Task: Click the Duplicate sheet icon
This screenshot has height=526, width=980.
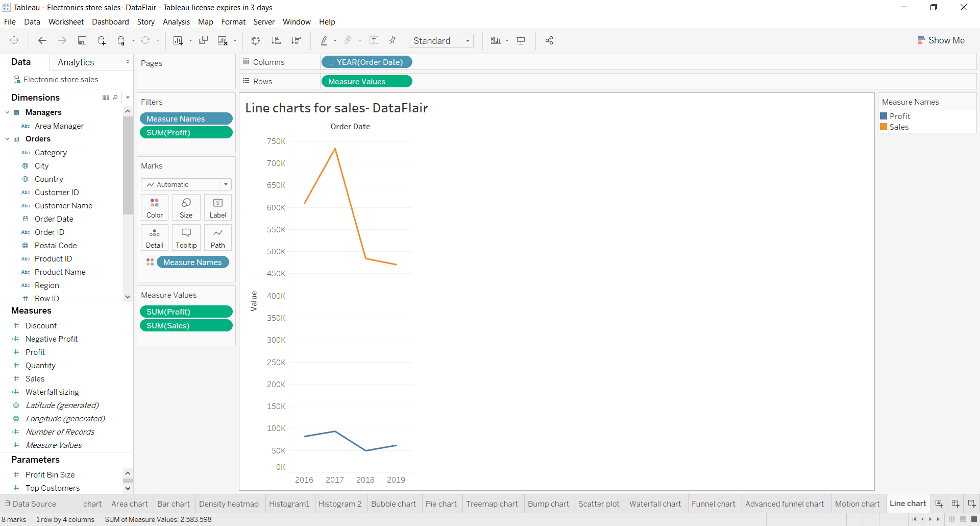Action: click(203, 40)
